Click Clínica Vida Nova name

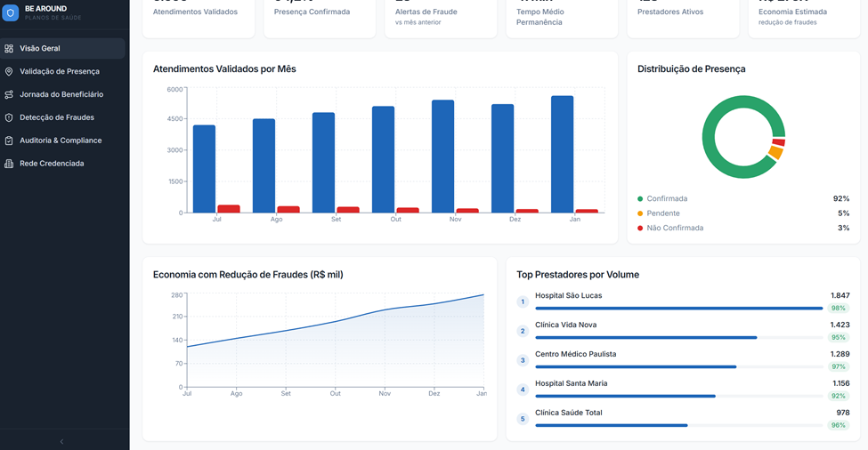pyautogui.click(x=565, y=325)
